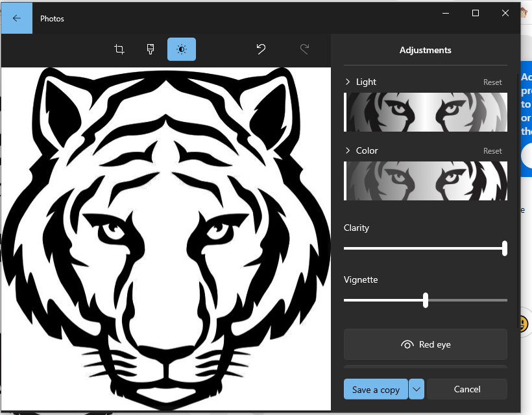532x415 pixels.
Task: Undo the last edit
Action: (261, 49)
